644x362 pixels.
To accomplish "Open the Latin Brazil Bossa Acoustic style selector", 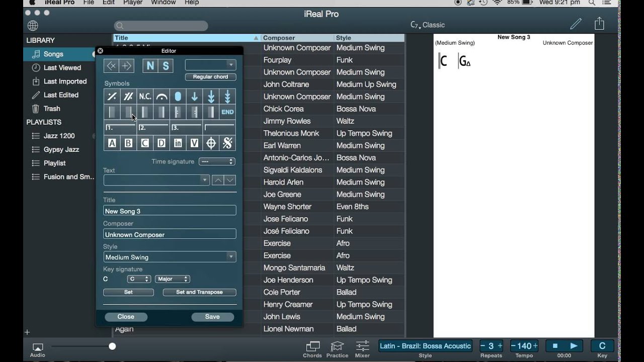I will tap(425, 346).
